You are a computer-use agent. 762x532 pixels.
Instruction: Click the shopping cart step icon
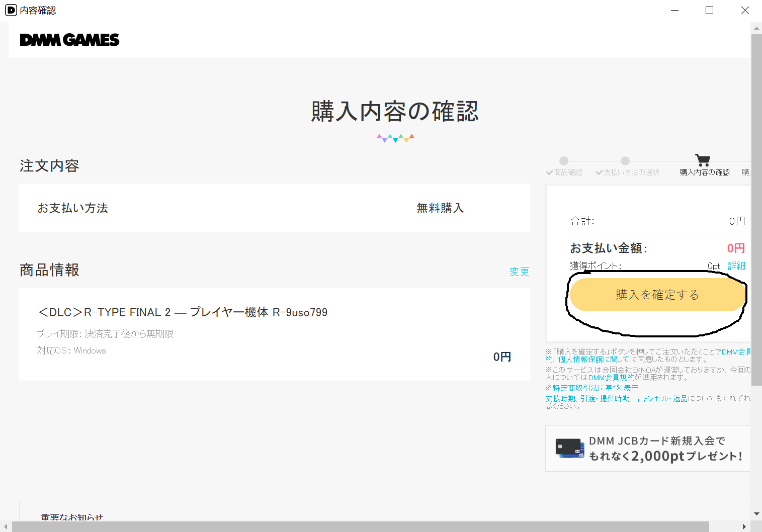click(703, 160)
